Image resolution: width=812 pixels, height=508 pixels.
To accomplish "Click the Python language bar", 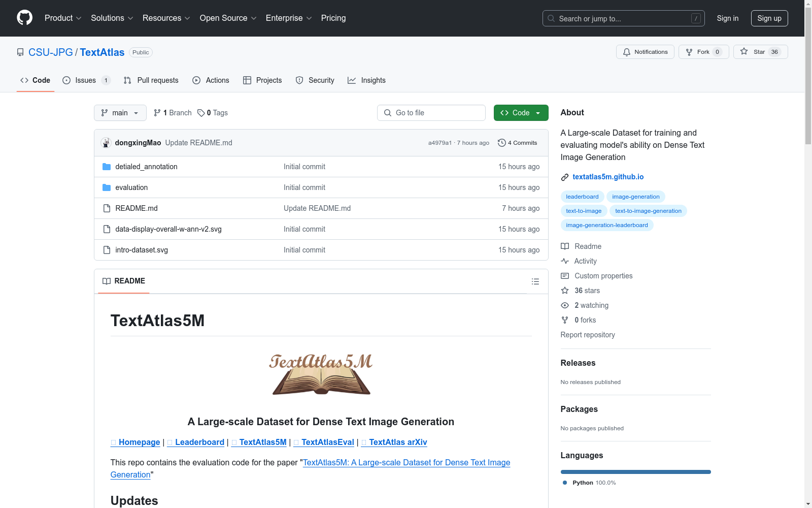I will pyautogui.click(x=636, y=472).
